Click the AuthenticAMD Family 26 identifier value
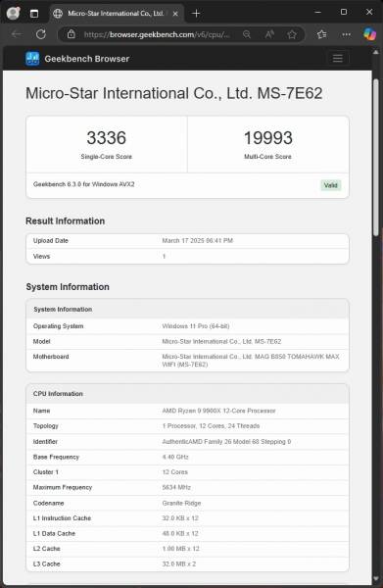Screen dimensions: 383x588 [226, 442]
